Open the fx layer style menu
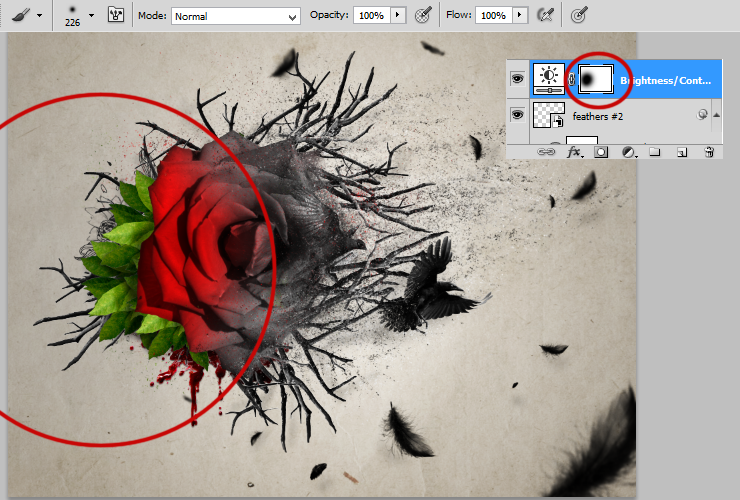The height and width of the screenshot is (500, 740). point(574,152)
